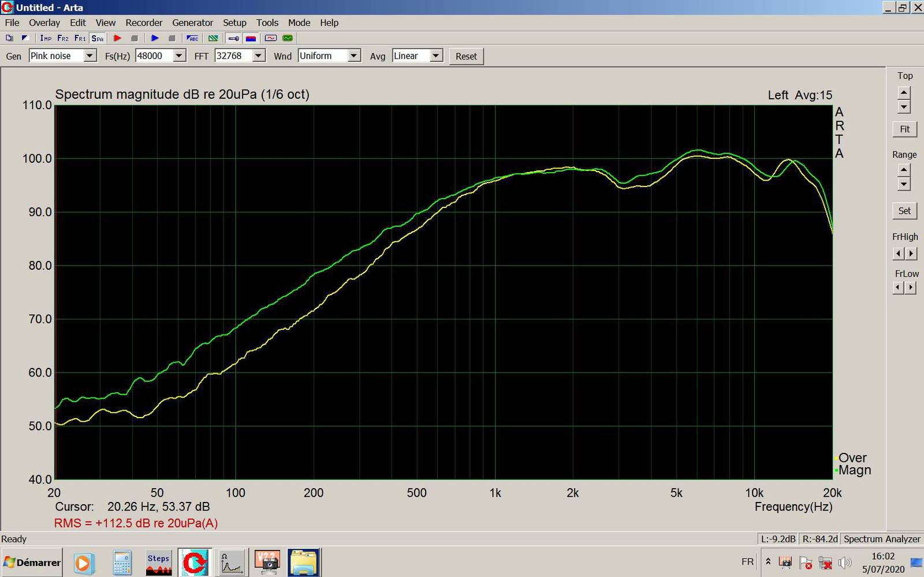Switch to Impulse response mode (Imp)
Viewport: 924px width, 577px height.
pos(46,38)
